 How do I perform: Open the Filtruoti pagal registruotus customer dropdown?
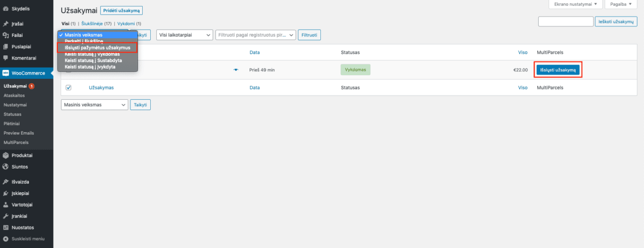click(x=255, y=35)
